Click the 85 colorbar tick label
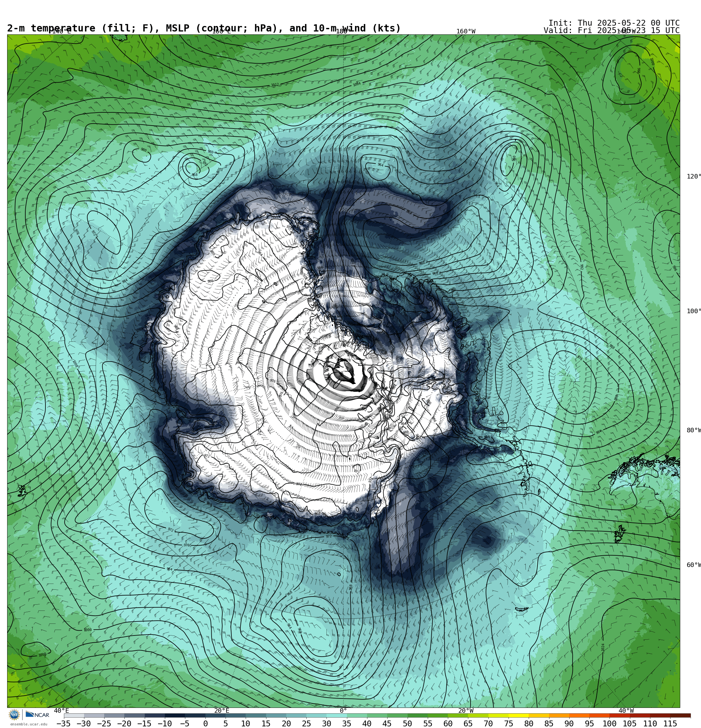Screen dimensions: 701x728 coord(549,723)
